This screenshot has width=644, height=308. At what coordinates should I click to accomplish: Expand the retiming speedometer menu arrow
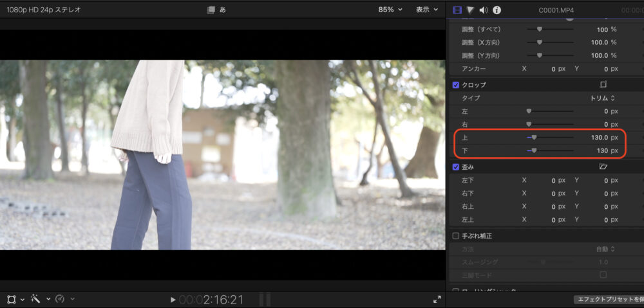click(72, 299)
